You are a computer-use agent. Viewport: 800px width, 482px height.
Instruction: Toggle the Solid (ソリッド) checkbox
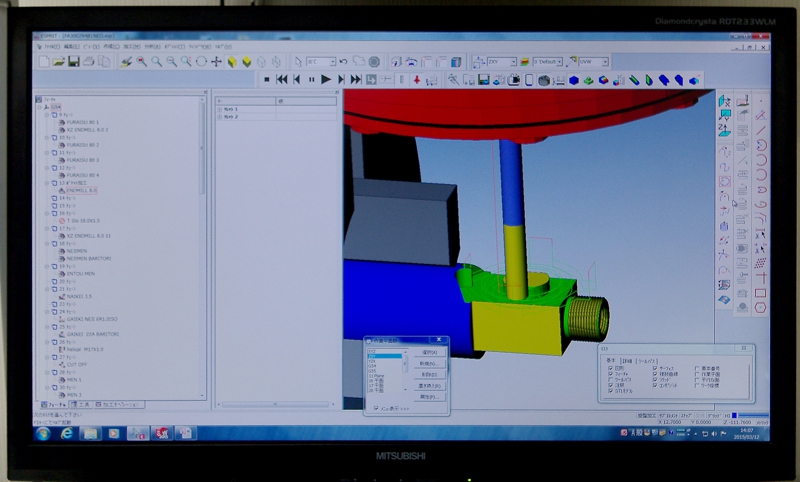[x=655, y=379]
